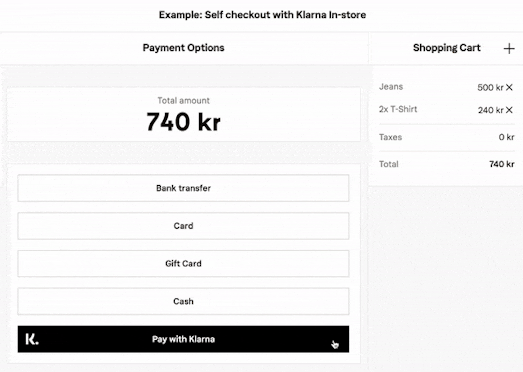Open the Shopping Cart header
This screenshot has width=523, height=372.
tap(447, 48)
